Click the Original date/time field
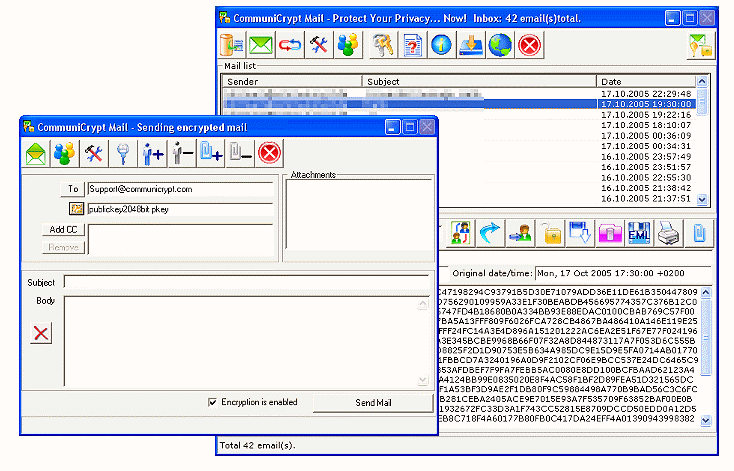This screenshot has width=734, height=471. (x=624, y=273)
